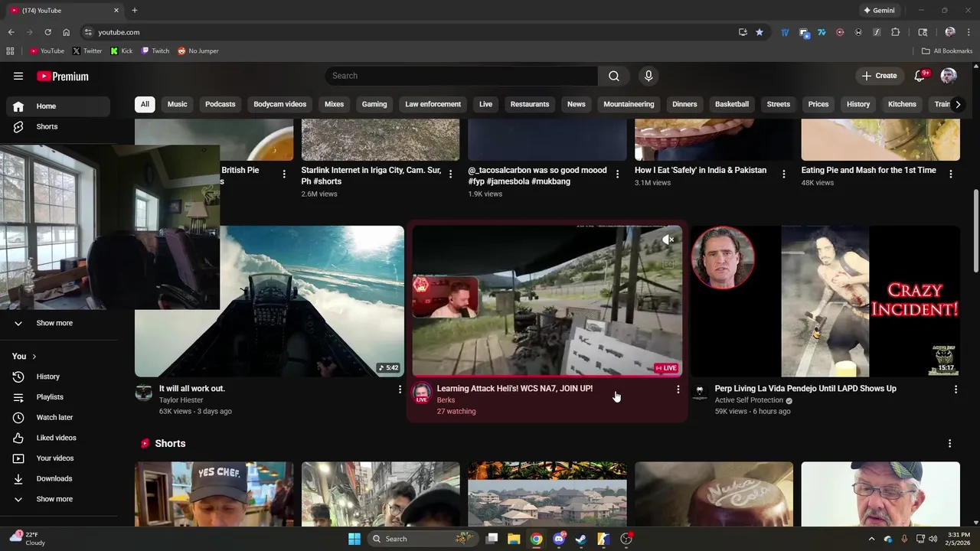Select the 'Basketball' category chip
980x551 pixels.
click(x=731, y=104)
